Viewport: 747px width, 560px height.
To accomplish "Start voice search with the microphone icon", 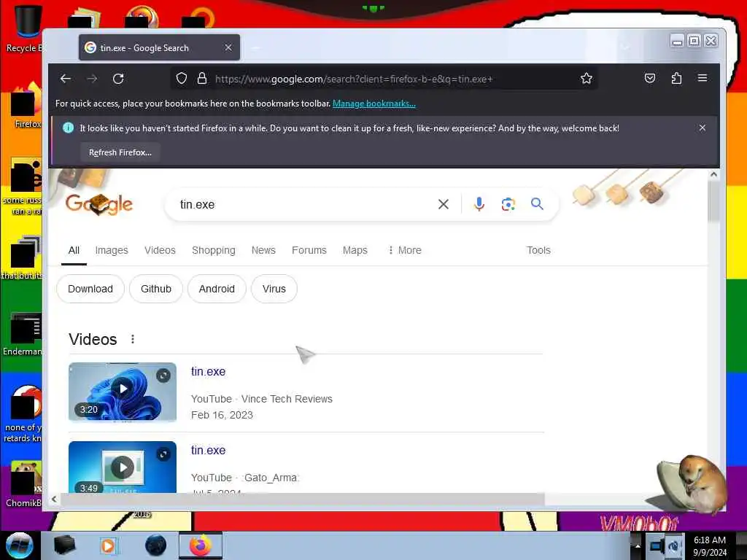I will (479, 204).
